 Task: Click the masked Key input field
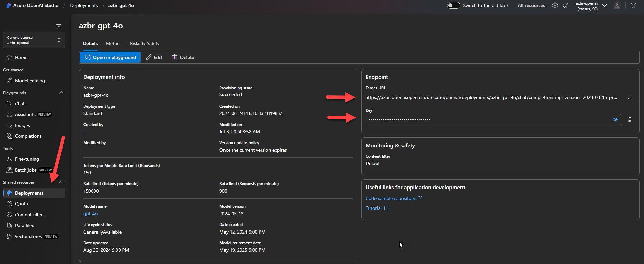(x=493, y=119)
